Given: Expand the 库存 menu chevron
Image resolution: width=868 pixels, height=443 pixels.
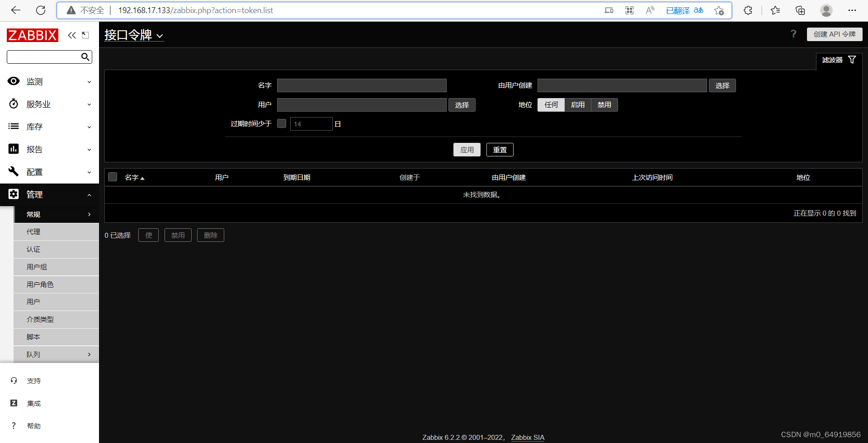Looking at the screenshot, I should (89, 127).
